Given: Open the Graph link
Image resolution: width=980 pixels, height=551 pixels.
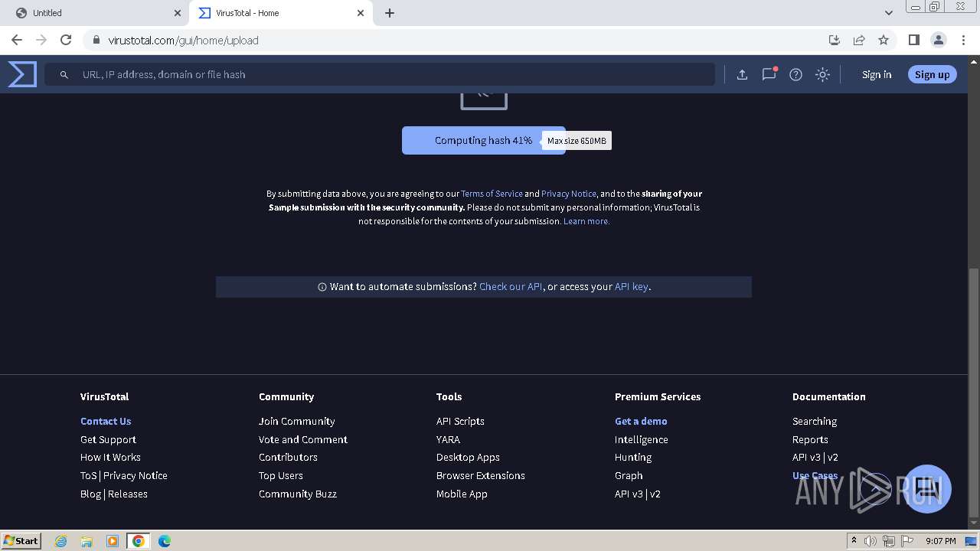Looking at the screenshot, I should [629, 475].
